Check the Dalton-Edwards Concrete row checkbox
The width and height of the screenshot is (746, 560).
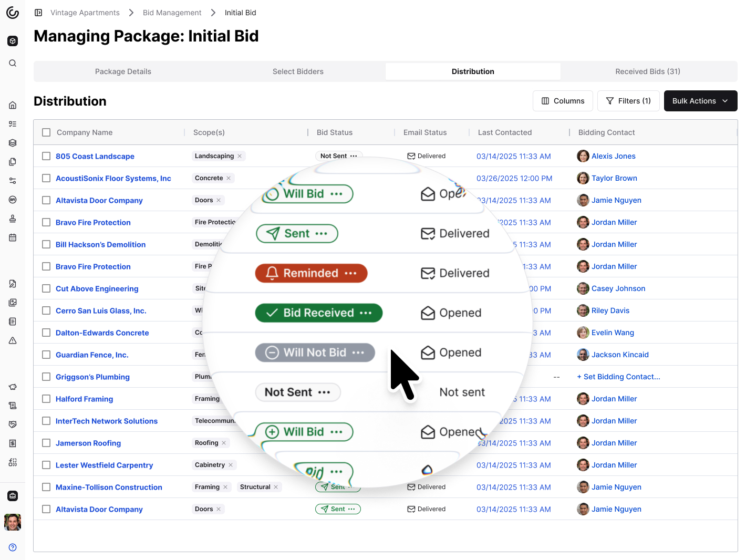[x=46, y=333]
